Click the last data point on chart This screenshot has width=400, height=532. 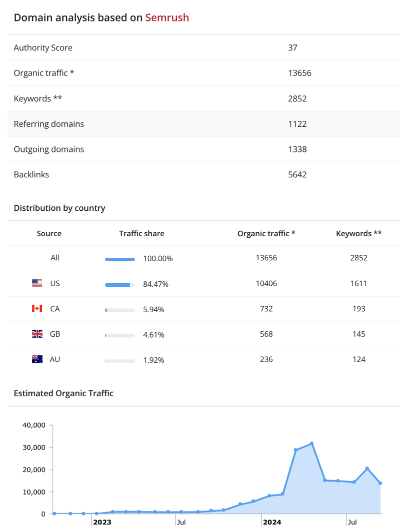click(x=380, y=483)
